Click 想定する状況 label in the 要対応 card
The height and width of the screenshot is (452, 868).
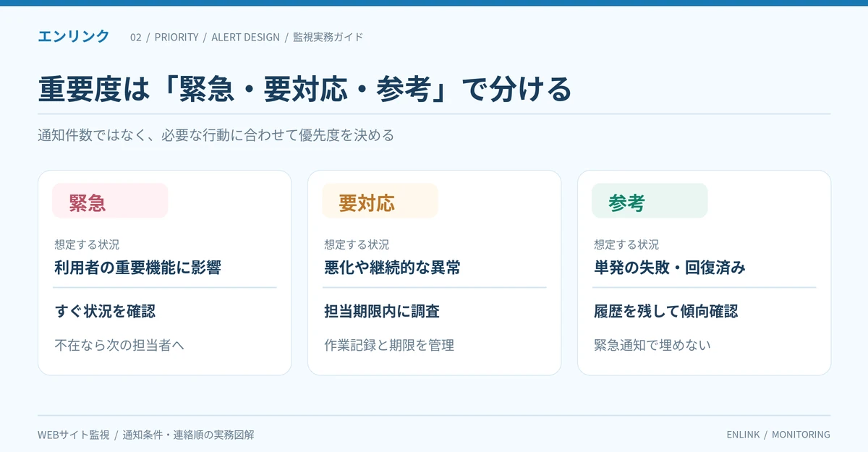click(357, 244)
